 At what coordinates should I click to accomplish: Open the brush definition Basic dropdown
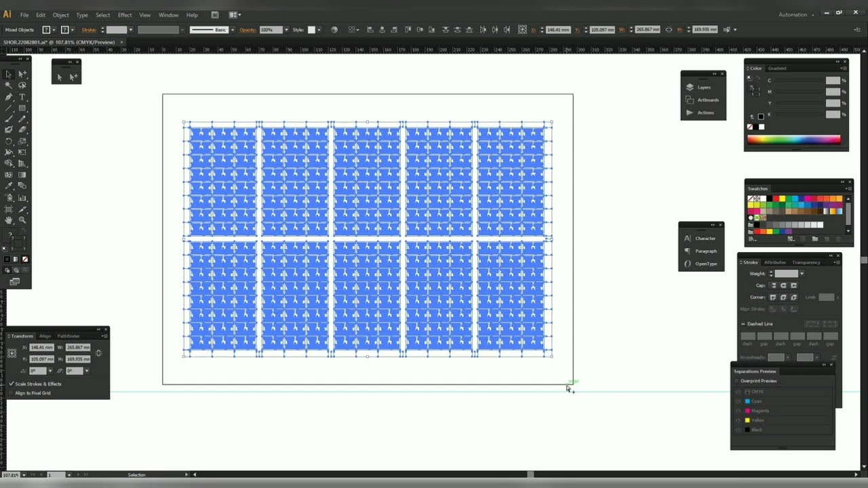pyautogui.click(x=232, y=30)
